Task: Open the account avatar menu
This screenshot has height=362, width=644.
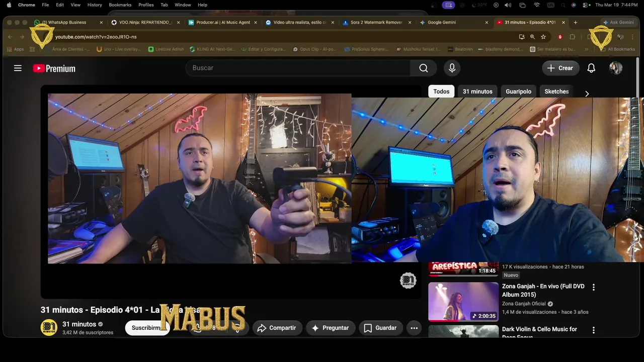Action: coord(616,68)
